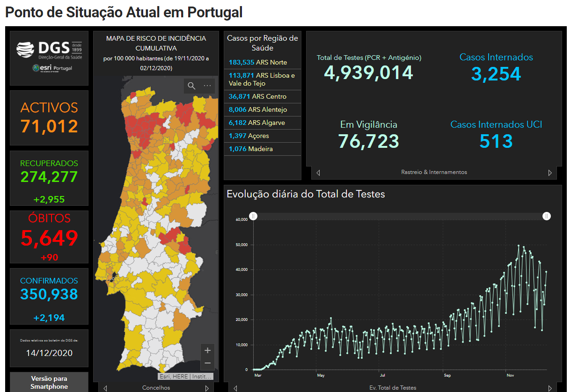571x392 pixels.
Task: Go to previous map tab left of Concelhos
Action: tap(105, 388)
